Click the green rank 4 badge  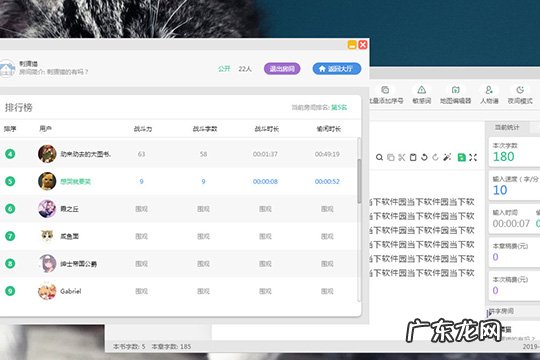click(10, 154)
